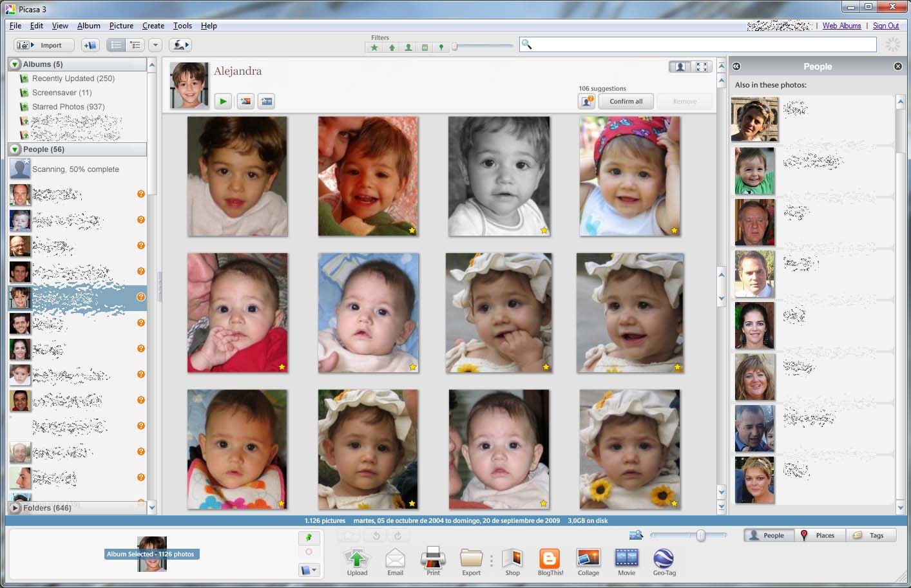The width and height of the screenshot is (911, 588).
Task: Launch the Movie maker icon
Action: (x=626, y=560)
